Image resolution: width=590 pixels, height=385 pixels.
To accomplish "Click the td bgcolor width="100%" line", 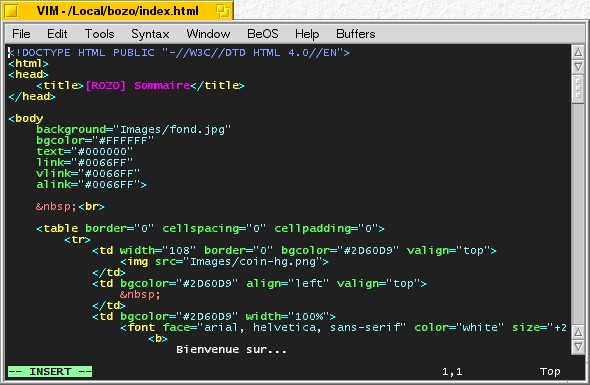I will click(x=214, y=316).
